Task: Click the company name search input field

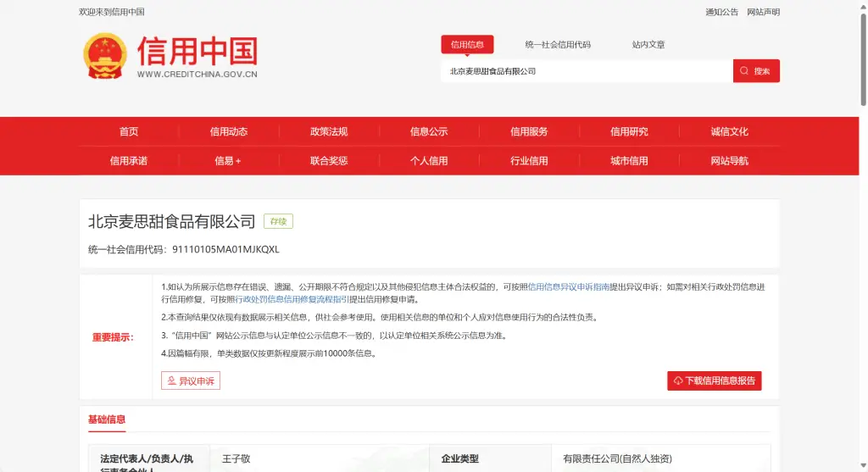Action: click(585, 71)
